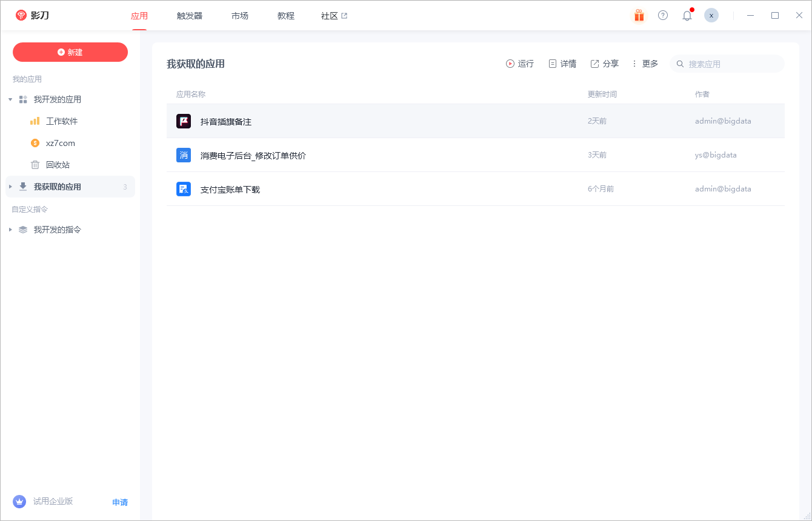
Task: Switch to the 应用 tab
Action: (139, 16)
